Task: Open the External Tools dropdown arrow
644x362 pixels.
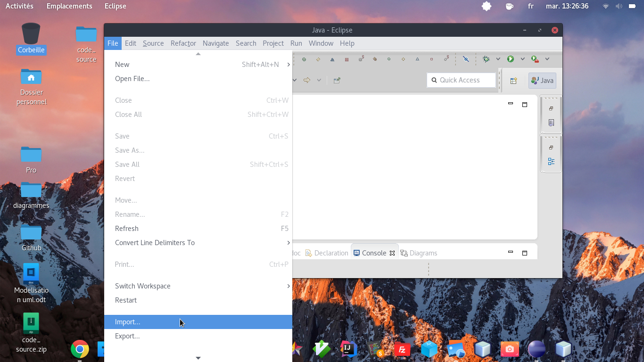Action: [547, 59]
